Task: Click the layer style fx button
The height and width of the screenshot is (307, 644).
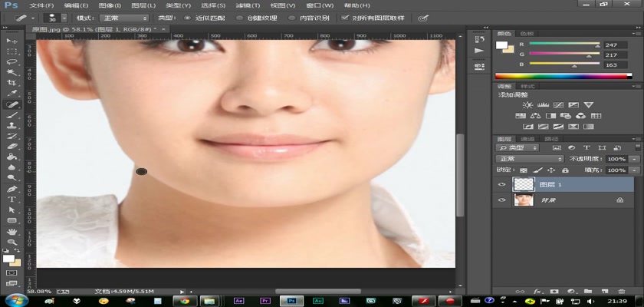Action: pos(537,292)
